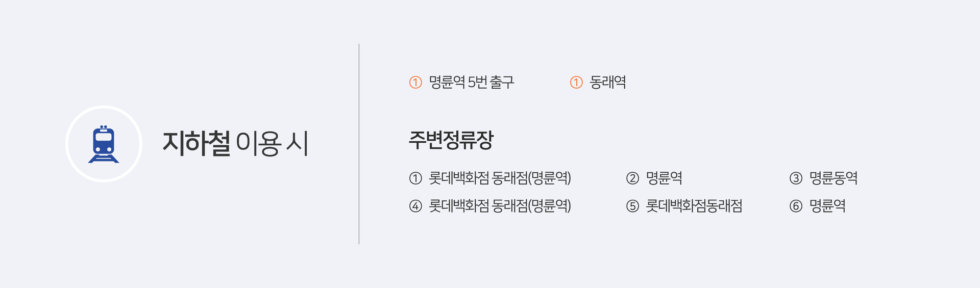The image size is (980, 288).
Task: Click the circled number 6 stop marker
Action: coord(796,206)
